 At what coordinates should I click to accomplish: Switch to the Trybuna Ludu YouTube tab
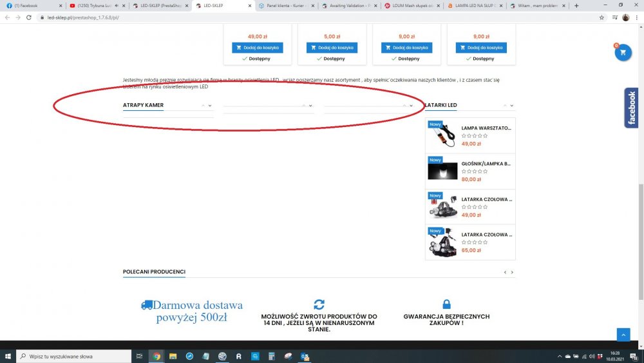[97, 6]
